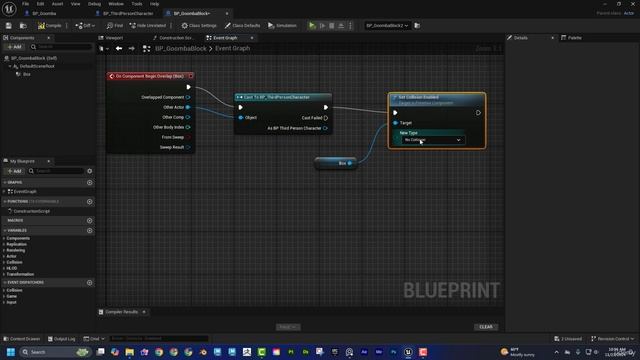Viewport: 640px width, 360px height.
Task: Add a new variable with the VARIABLES plus icon
Action: pos(90,231)
